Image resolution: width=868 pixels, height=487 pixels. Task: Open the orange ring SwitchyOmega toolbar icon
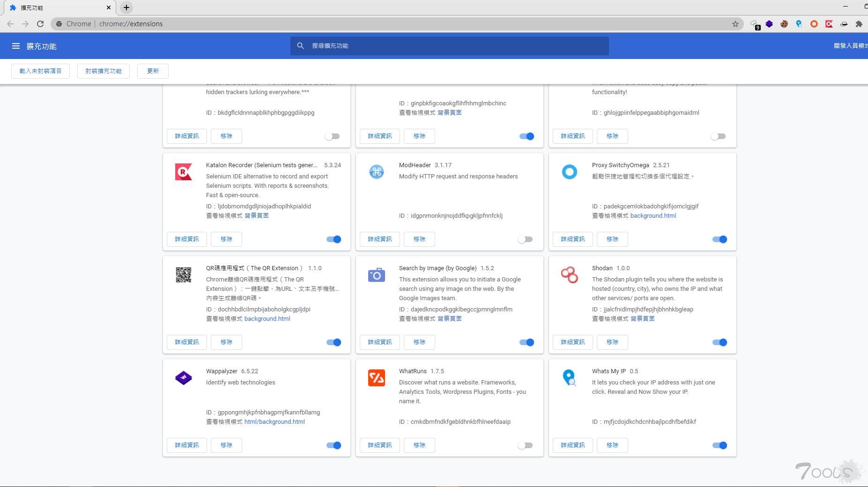tap(814, 24)
